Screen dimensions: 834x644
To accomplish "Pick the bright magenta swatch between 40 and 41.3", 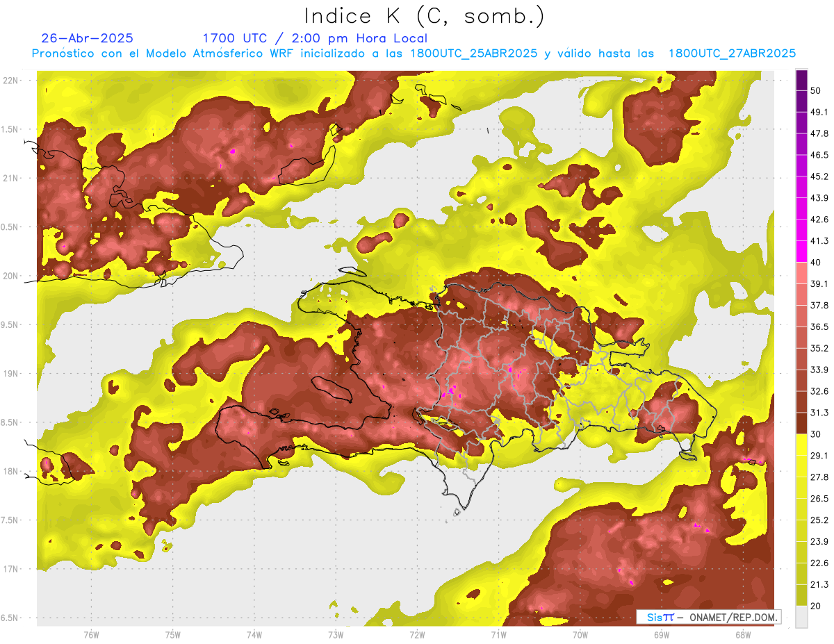I will 802,251.
